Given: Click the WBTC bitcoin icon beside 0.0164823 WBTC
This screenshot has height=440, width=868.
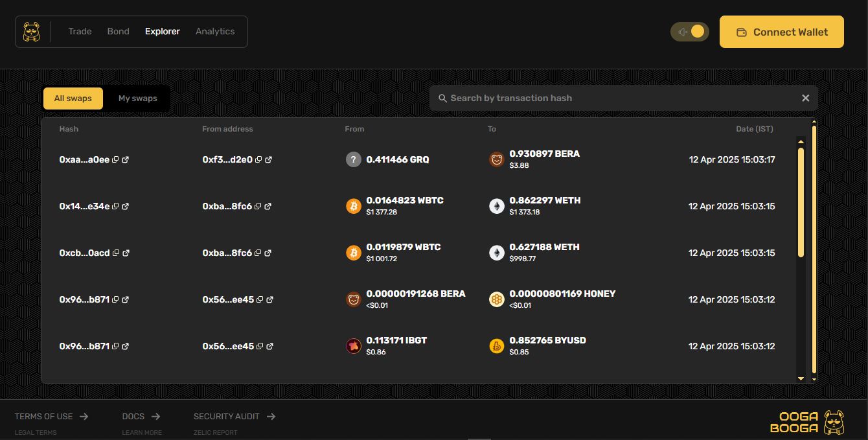Looking at the screenshot, I should [353, 206].
